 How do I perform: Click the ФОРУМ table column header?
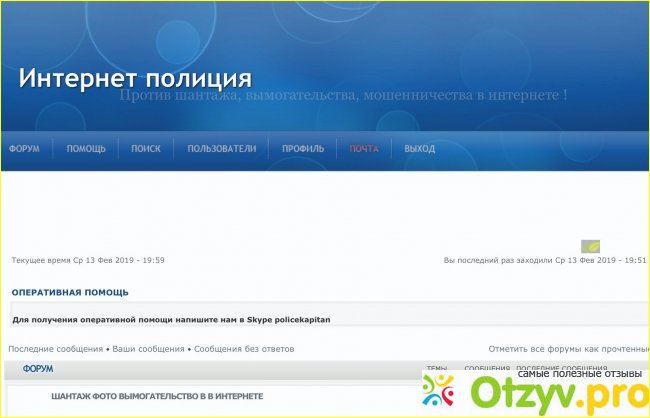[38, 369]
